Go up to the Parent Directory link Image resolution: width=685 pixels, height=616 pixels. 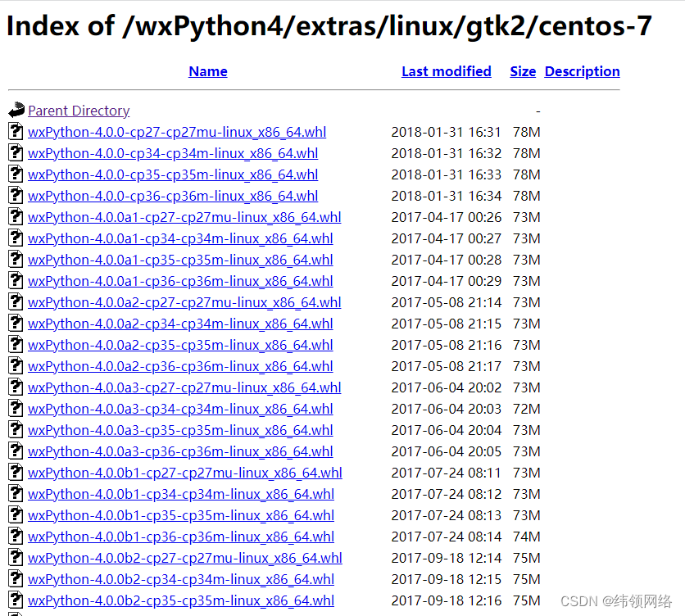(x=79, y=111)
